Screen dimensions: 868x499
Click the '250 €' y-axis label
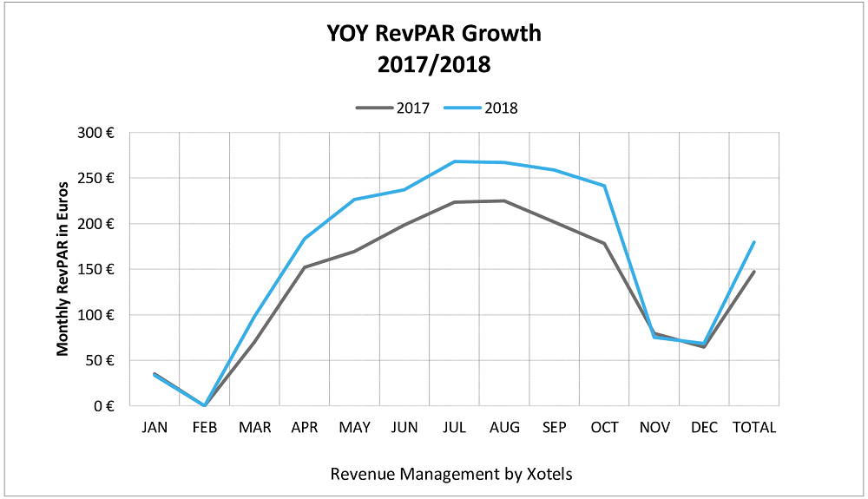click(x=95, y=178)
